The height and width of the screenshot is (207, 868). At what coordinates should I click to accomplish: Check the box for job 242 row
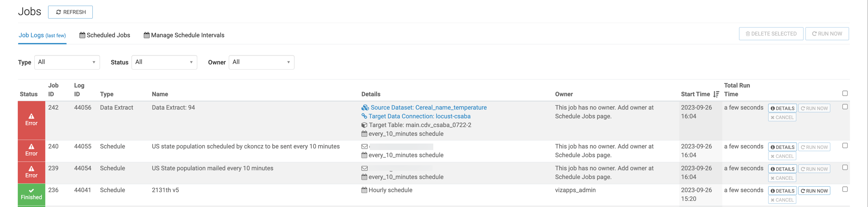pyautogui.click(x=845, y=107)
